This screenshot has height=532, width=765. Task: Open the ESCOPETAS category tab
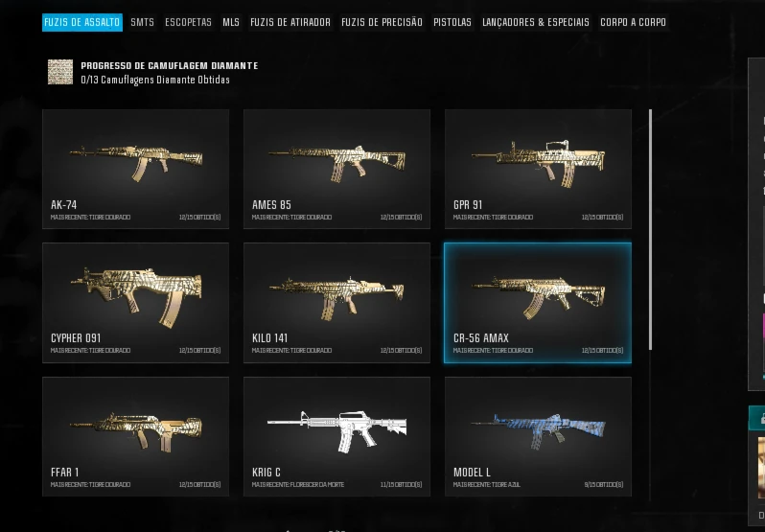click(188, 22)
